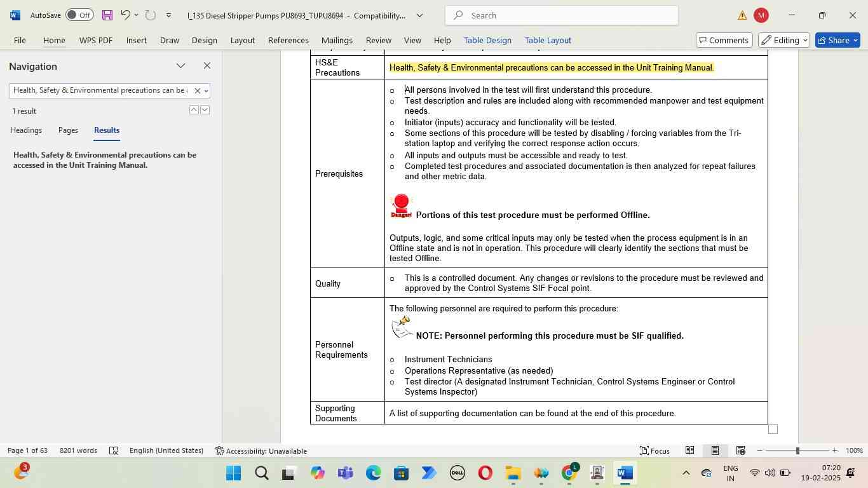The width and height of the screenshot is (868, 488).
Task: Click zoom out minus button
Action: (760, 451)
